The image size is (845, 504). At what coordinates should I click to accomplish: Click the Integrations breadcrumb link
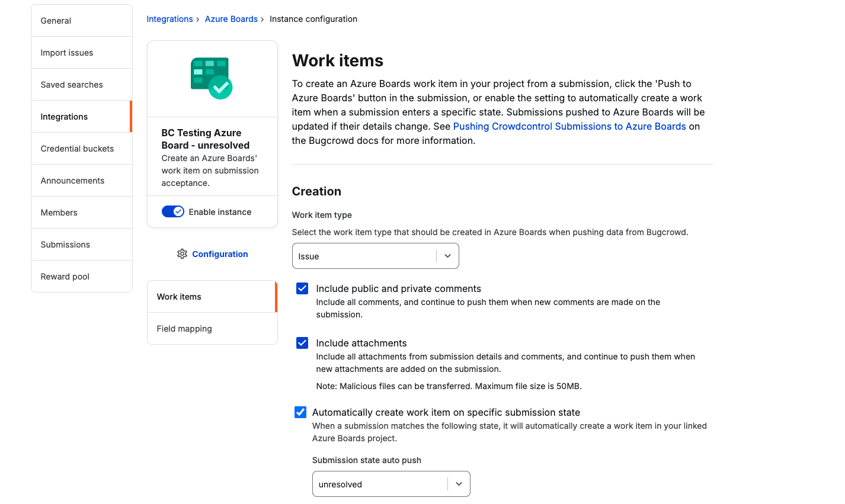coord(169,19)
